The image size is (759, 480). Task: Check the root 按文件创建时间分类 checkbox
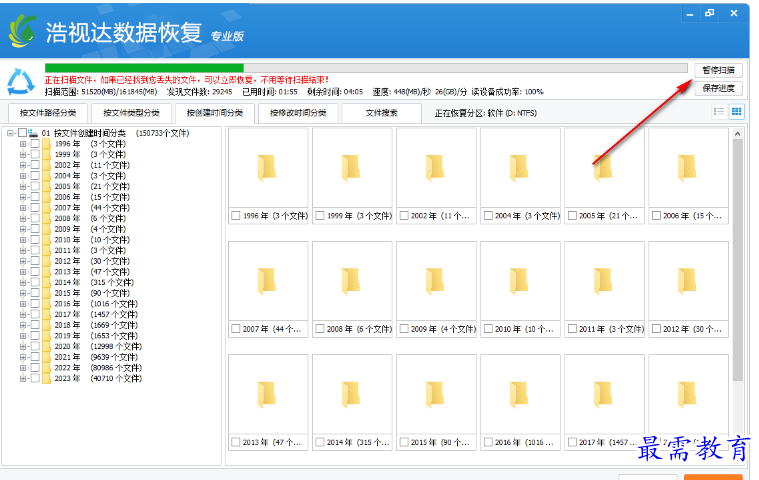coord(22,133)
